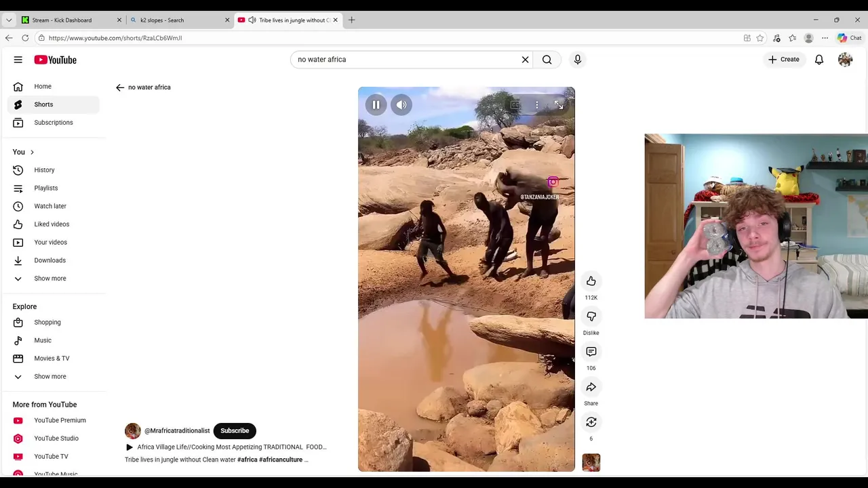Share this Short video
This screenshot has height=488, width=868.
[x=591, y=387]
